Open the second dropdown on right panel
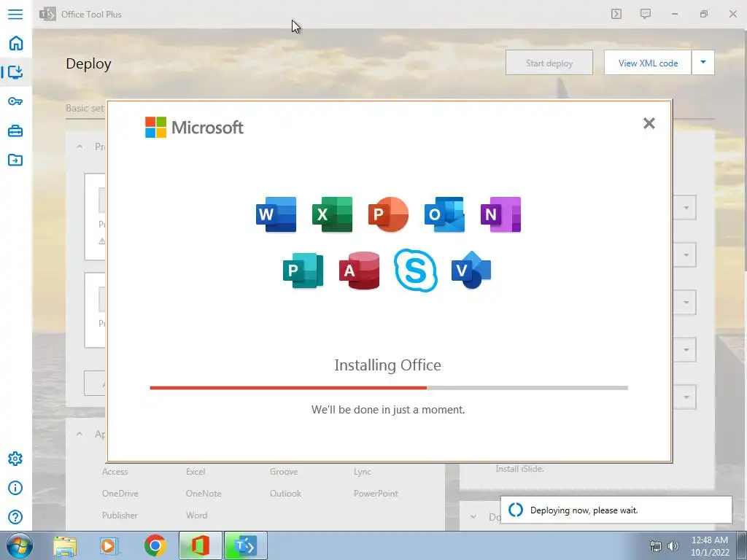The width and height of the screenshot is (747, 560). tap(685, 254)
